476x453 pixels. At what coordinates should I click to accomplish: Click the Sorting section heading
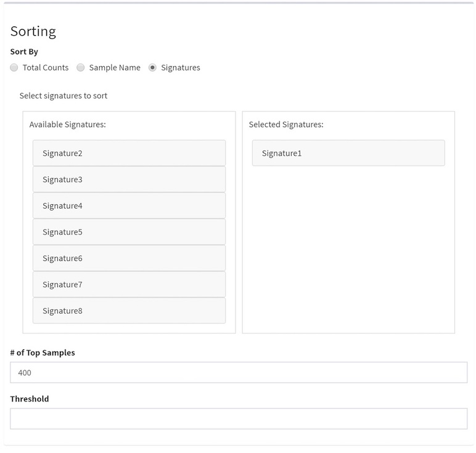33,31
